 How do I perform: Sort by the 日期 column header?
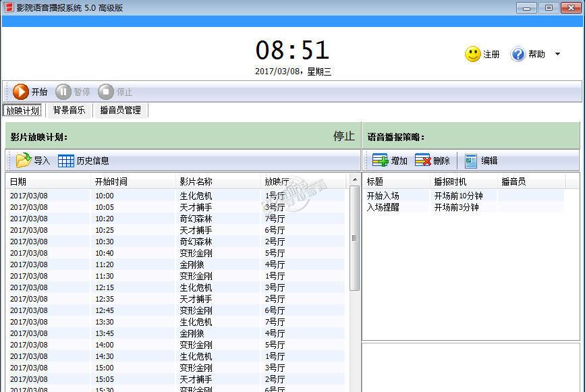49,181
